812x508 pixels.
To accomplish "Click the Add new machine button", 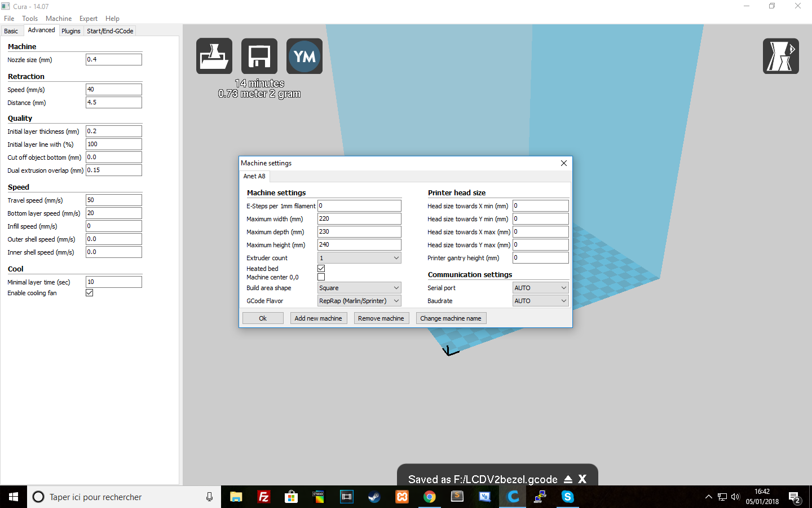I will (x=318, y=318).
